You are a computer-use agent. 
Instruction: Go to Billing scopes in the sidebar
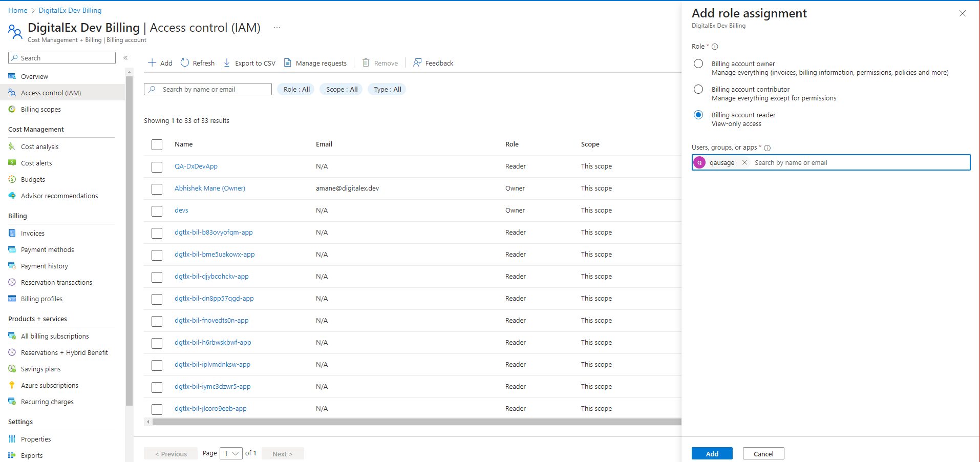pyautogui.click(x=40, y=109)
